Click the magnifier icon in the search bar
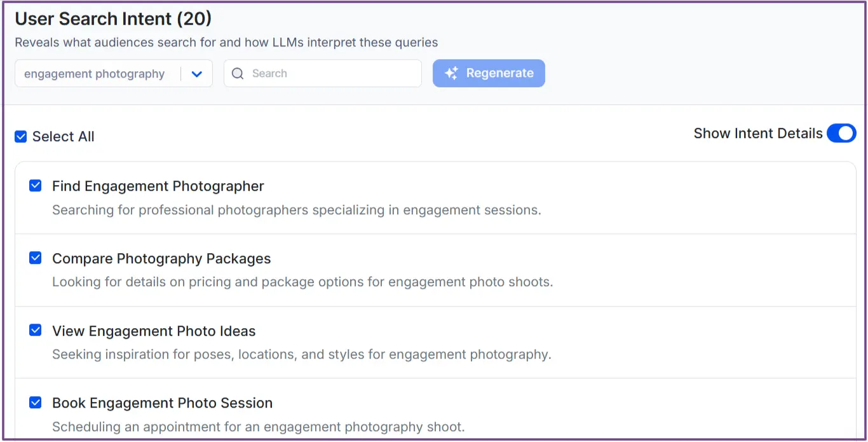The width and height of the screenshot is (868, 442). (238, 73)
